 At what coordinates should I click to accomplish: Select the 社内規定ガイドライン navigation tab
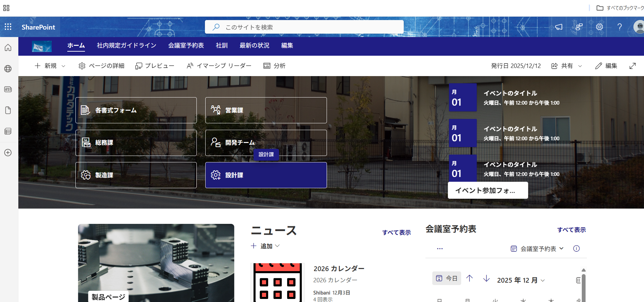(x=126, y=46)
